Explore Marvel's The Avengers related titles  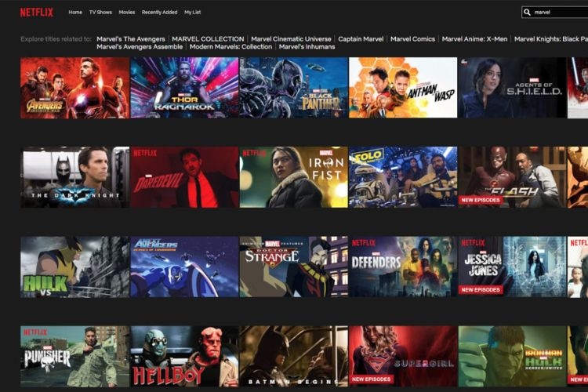(x=131, y=39)
